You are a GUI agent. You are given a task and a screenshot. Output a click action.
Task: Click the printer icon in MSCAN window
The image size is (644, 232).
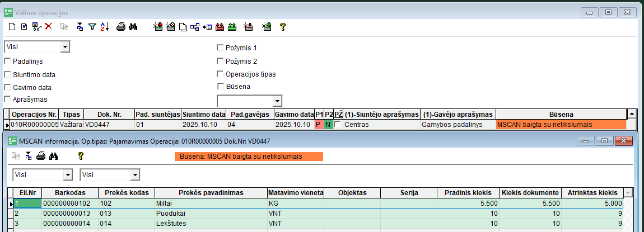(40, 157)
